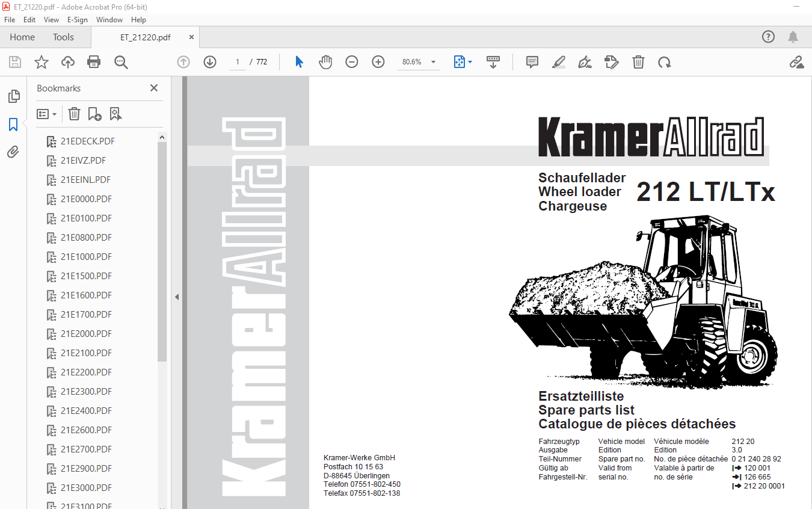
Task: Click the delete page trash icon
Action: [x=638, y=62]
